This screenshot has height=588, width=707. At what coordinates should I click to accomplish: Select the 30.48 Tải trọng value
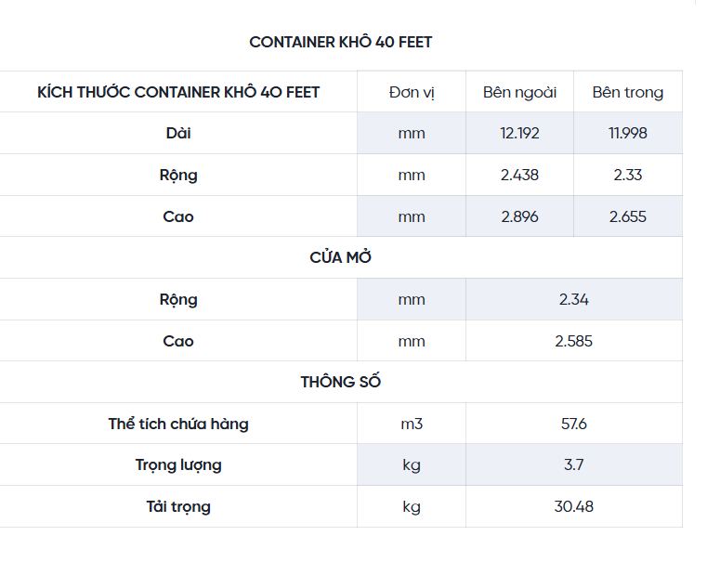(574, 506)
